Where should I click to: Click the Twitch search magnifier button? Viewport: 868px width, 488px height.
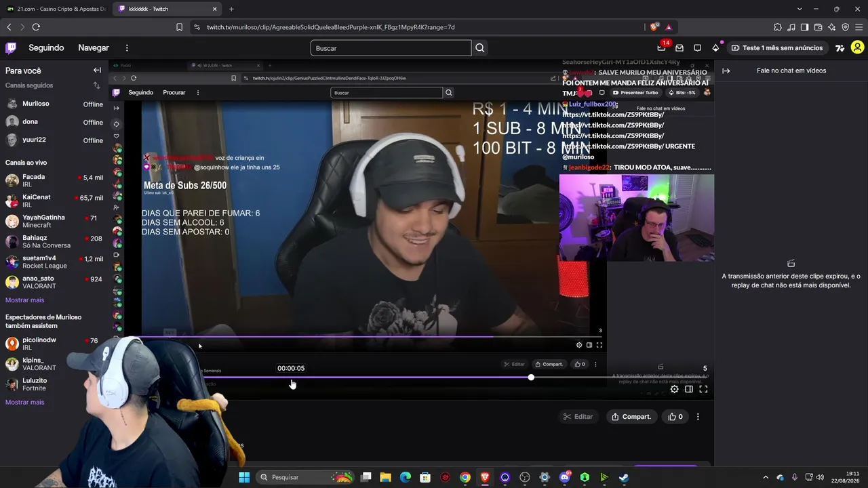(x=480, y=48)
